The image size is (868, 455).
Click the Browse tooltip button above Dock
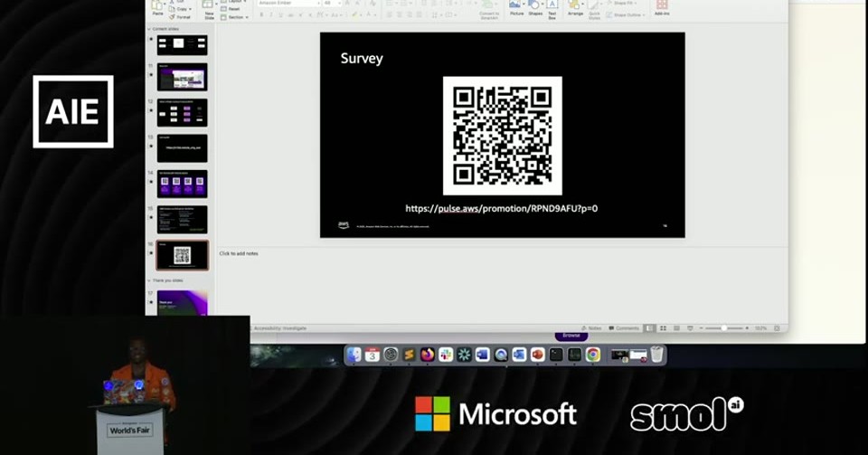571,336
